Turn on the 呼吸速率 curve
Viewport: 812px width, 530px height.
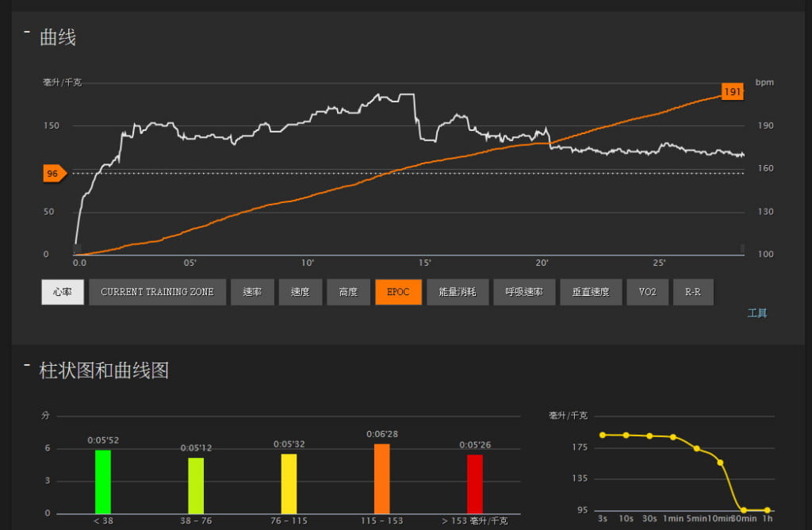point(523,292)
